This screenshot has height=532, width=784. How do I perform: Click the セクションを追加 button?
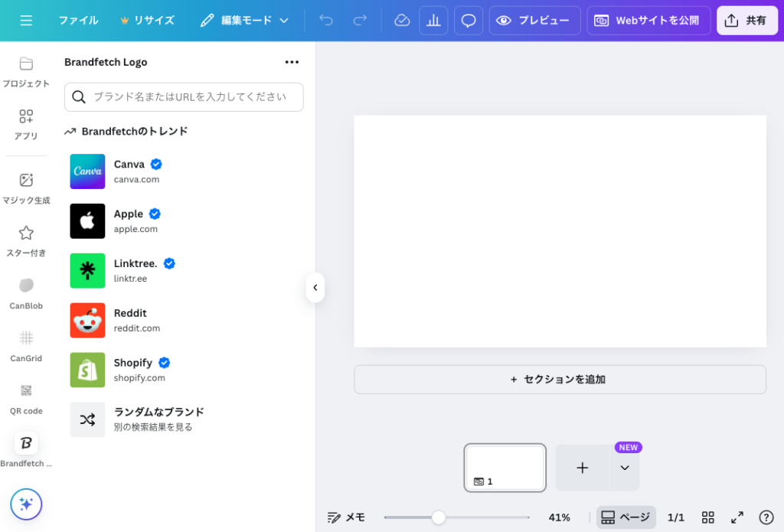[560, 380]
